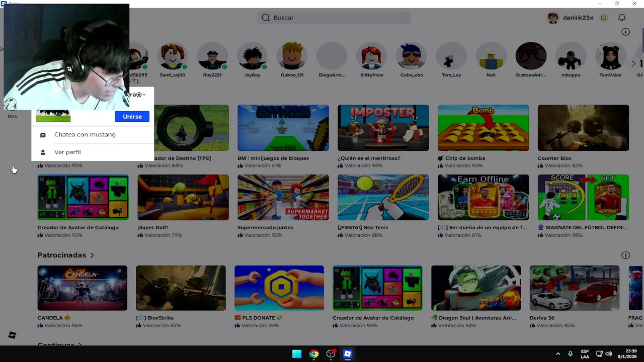Open TamValen friend avatar
Screen dimensions: 644x362
pyautogui.click(x=610, y=56)
